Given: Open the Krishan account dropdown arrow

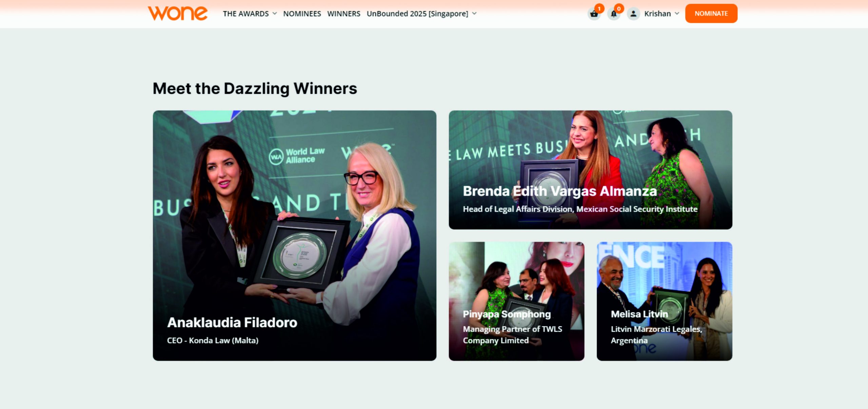Looking at the screenshot, I should click(677, 14).
